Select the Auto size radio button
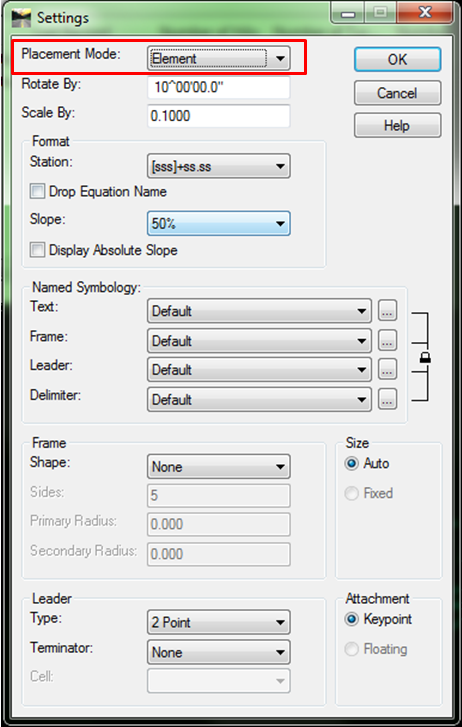The image size is (462, 727). (x=352, y=464)
